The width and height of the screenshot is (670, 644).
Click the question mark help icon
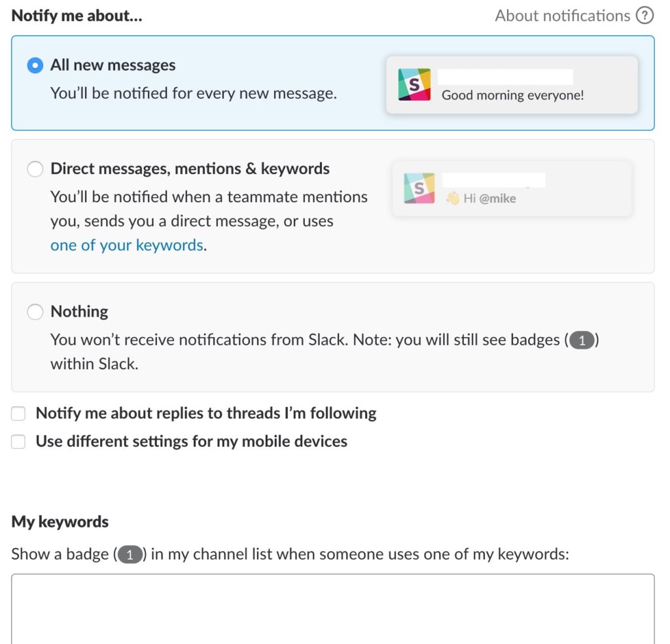644,16
